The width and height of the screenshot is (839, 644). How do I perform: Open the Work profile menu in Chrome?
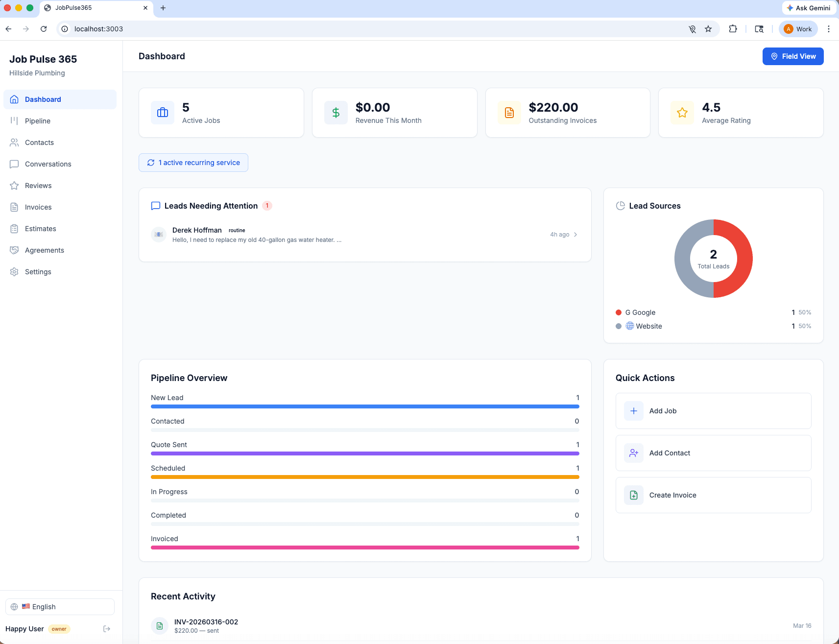tap(797, 28)
